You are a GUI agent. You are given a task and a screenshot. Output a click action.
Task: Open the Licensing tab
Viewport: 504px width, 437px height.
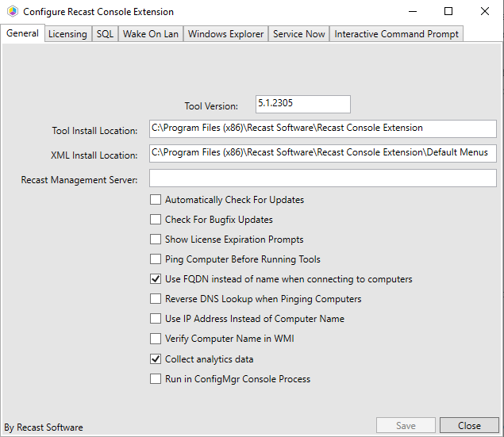[67, 34]
